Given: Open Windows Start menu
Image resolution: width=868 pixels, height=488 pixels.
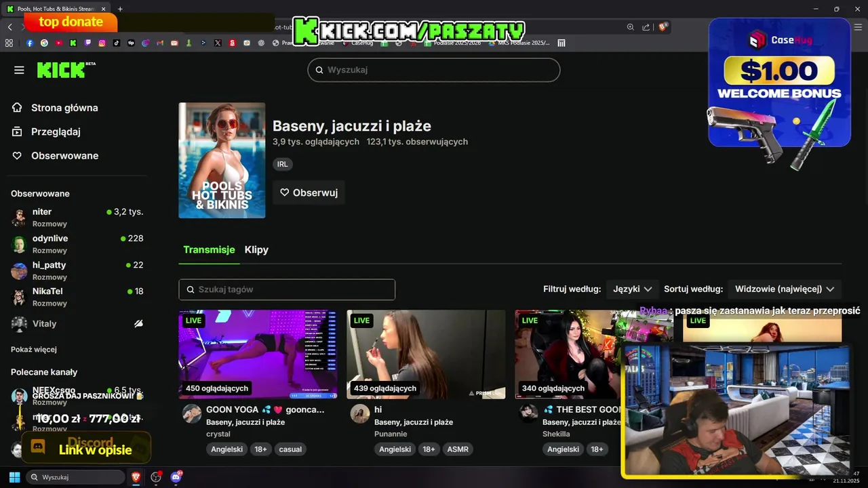Looking at the screenshot, I should 14,477.
